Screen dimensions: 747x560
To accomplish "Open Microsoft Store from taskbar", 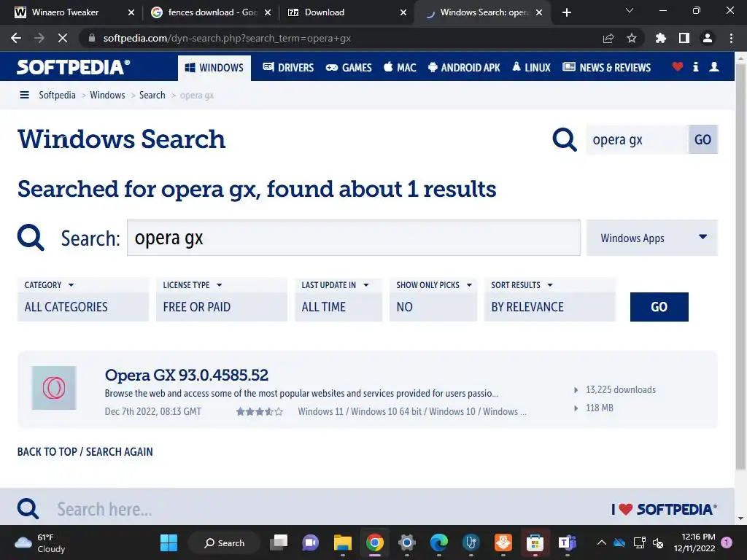I will 535,542.
